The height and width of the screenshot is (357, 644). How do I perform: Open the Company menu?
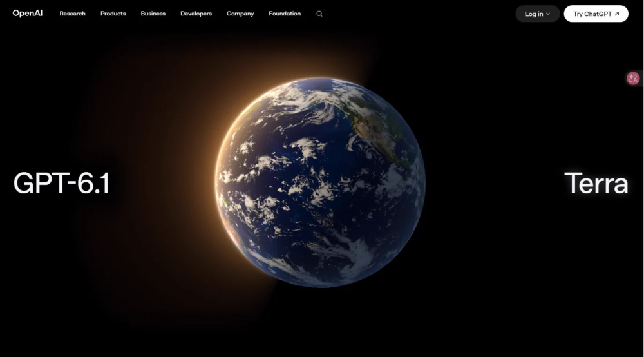point(240,14)
